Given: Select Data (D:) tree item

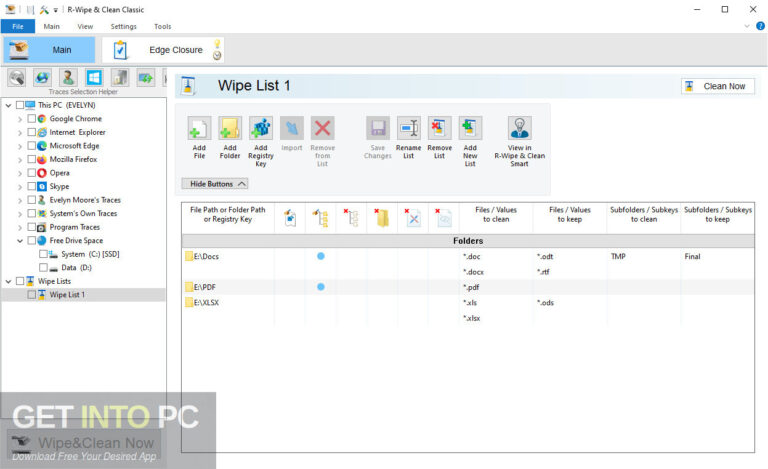Looking at the screenshot, I should (x=76, y=268).
